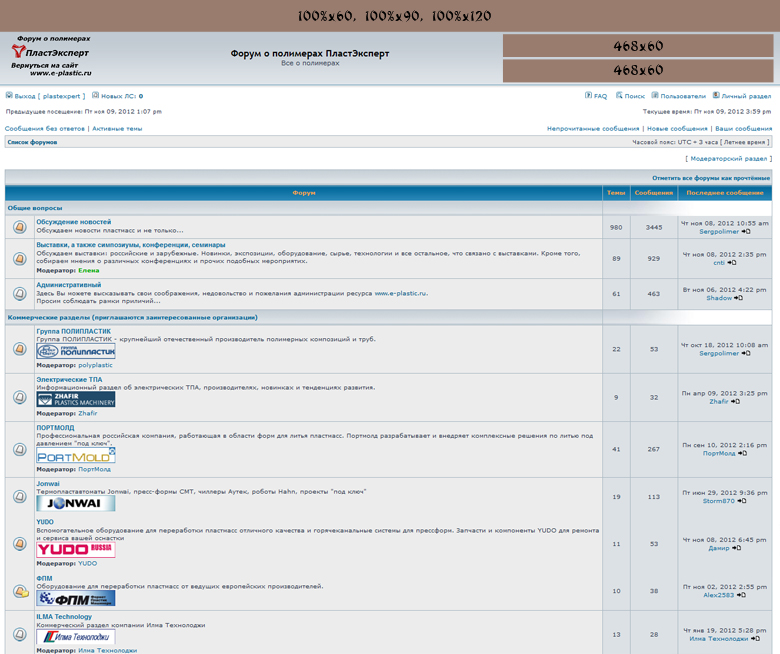The width and height of the screenshot is (780, 654).
Task: Open the Административный forum
Action: coord(68,285)
